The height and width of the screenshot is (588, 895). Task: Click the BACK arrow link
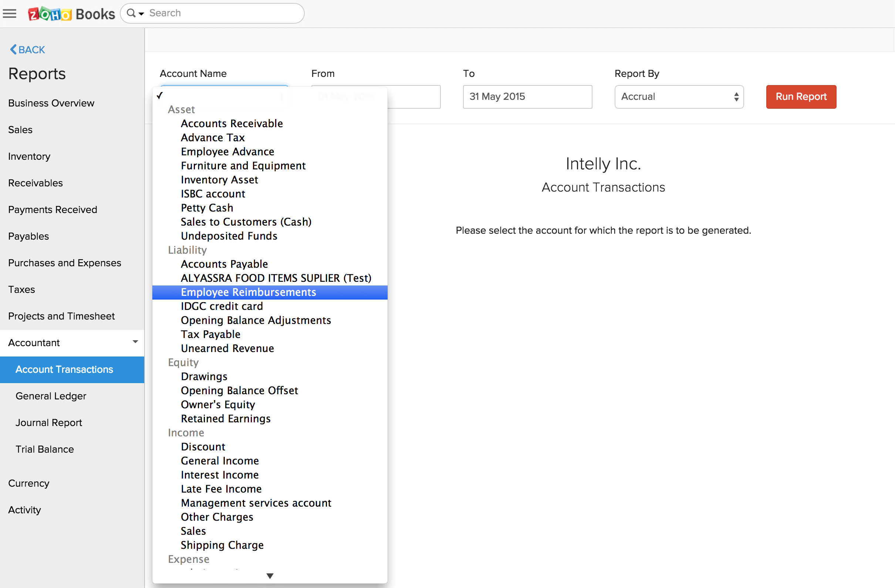[x=27, y=50]
